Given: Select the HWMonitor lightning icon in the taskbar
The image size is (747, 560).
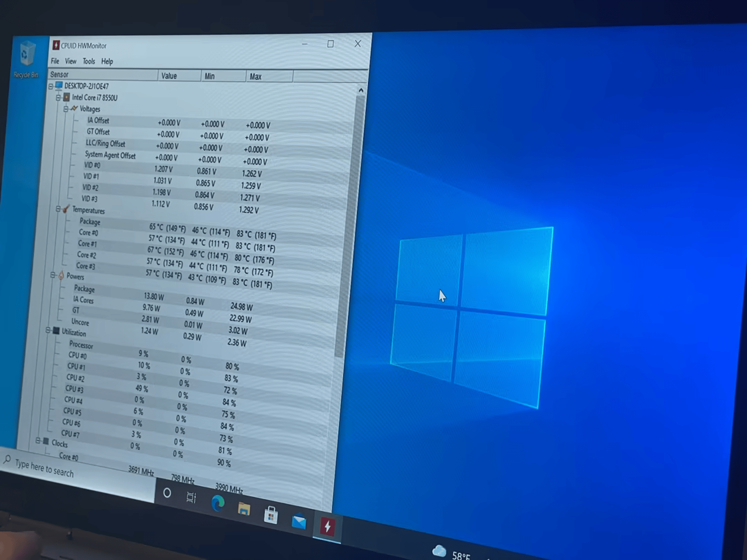Looking at the screenshot, I should coord(328,526).
